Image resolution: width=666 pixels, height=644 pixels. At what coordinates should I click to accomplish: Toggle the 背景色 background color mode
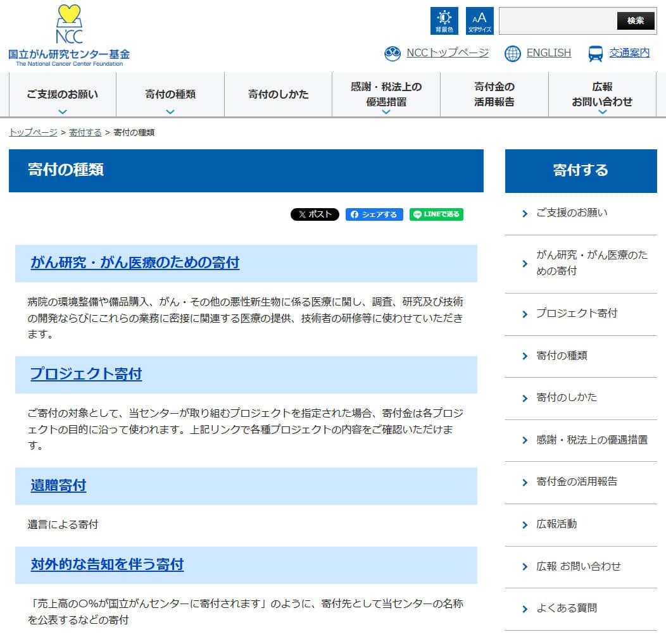tap(444, 20)
